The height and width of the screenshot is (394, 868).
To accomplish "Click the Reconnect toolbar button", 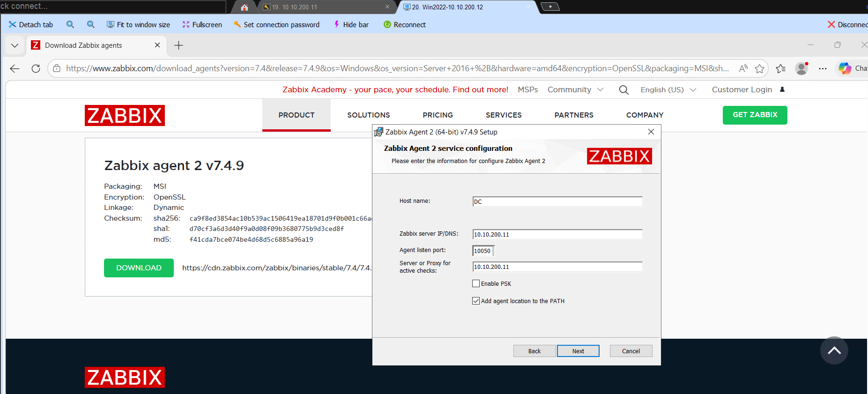I will pos(405,25).
